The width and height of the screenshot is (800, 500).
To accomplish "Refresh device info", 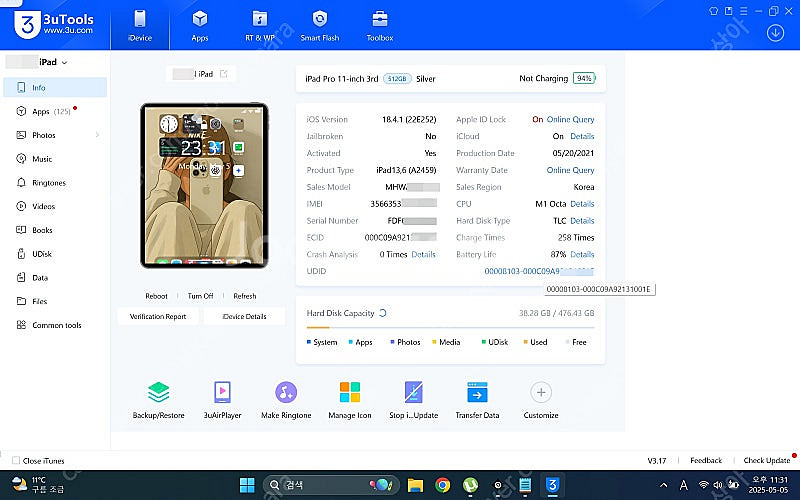I will coord(245,296).
